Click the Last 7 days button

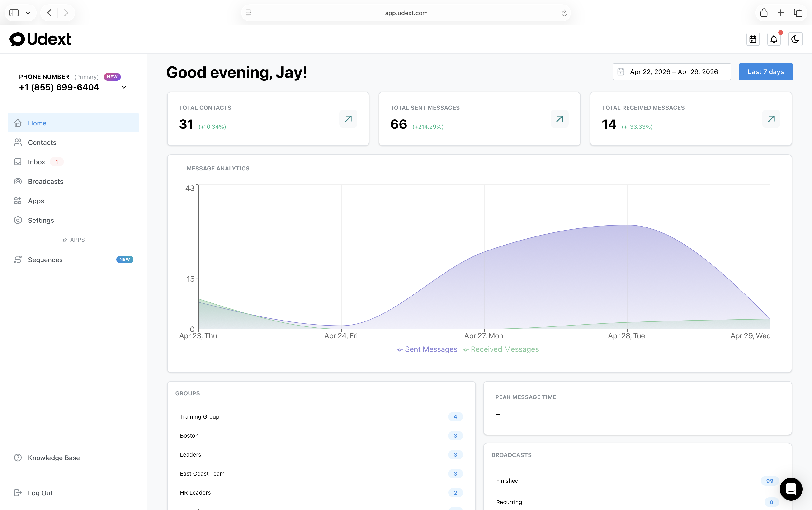coord(765,72)
